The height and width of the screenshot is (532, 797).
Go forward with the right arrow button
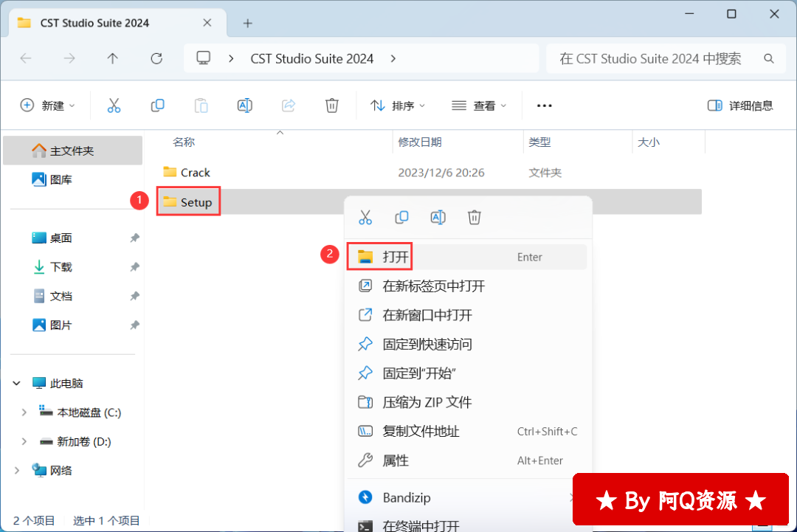tap(69, 58)
